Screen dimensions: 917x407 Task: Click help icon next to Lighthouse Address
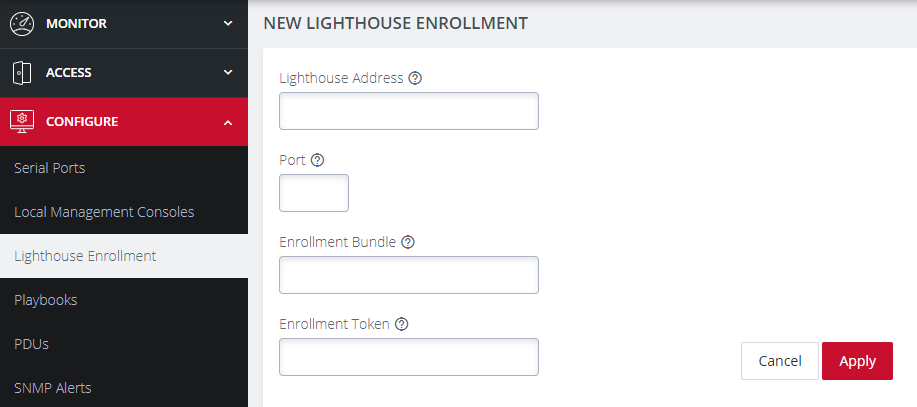click(x=415, y=78)
